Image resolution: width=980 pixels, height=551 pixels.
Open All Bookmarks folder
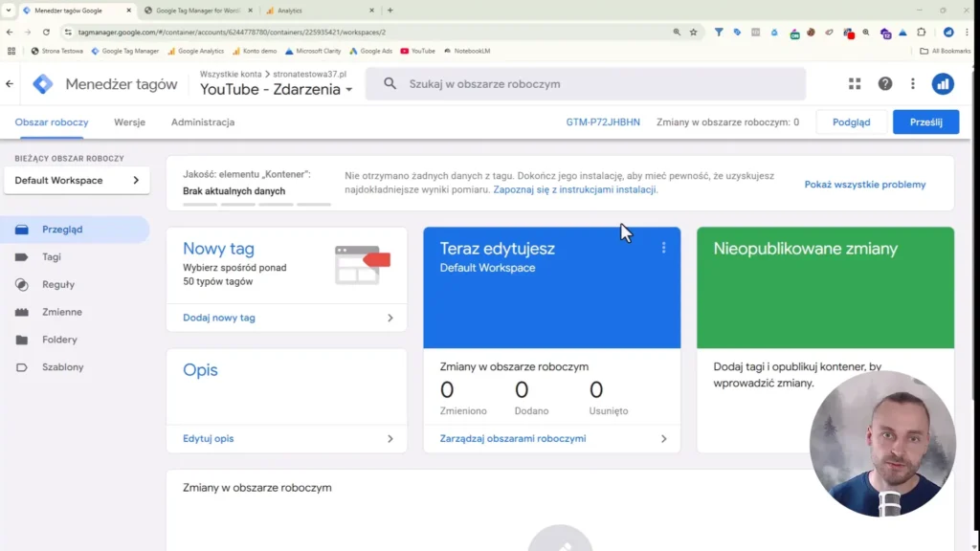pos(945,51)
